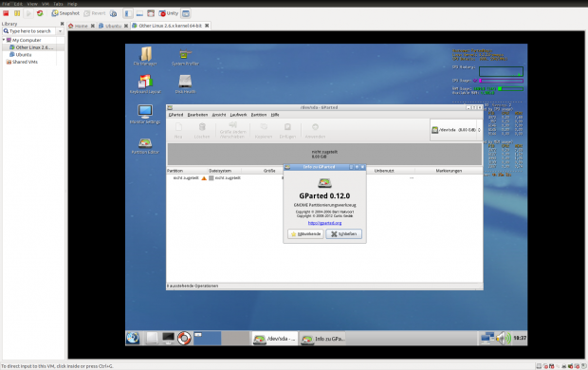Open the library search dropdown arrow
This screenshot has height=370, width=588.
coord(60,31)
